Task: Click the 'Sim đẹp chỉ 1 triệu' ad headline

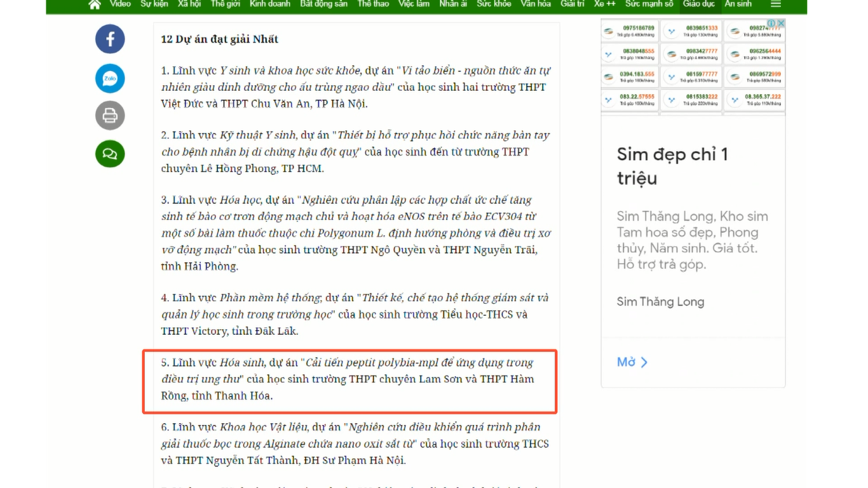Action: point(672,166)
